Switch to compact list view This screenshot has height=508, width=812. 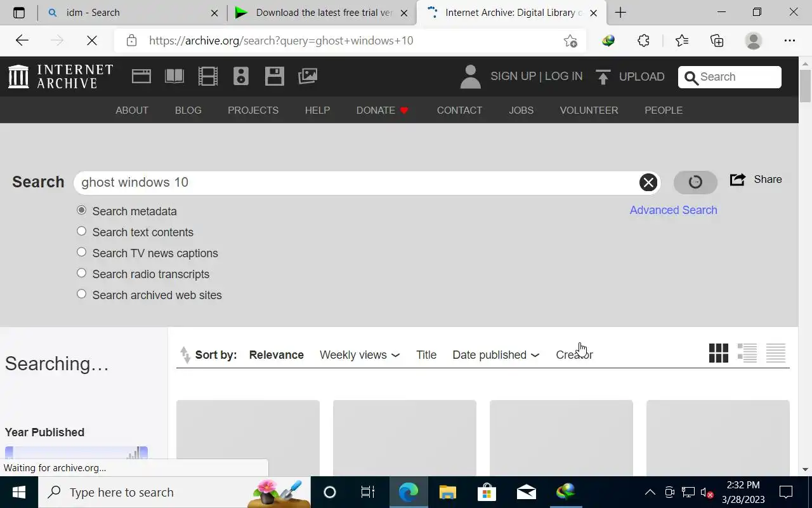[x=776, y=353]
